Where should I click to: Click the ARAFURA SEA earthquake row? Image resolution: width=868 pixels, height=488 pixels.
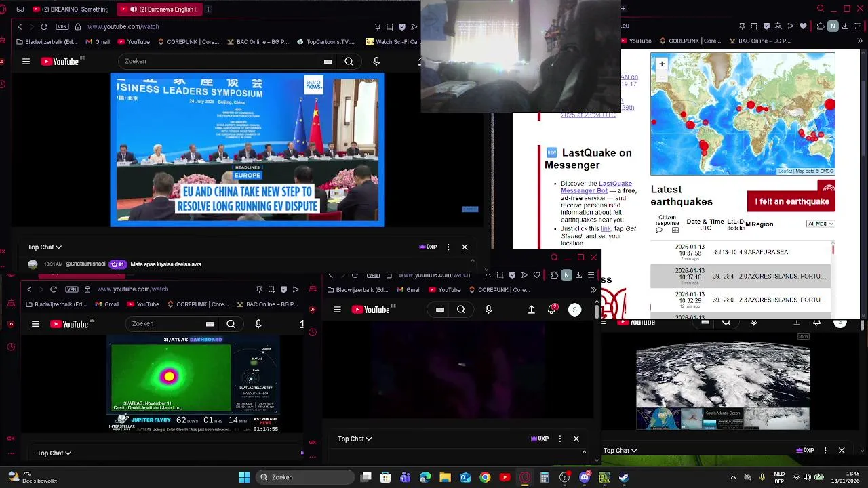(x=740, y=252)
